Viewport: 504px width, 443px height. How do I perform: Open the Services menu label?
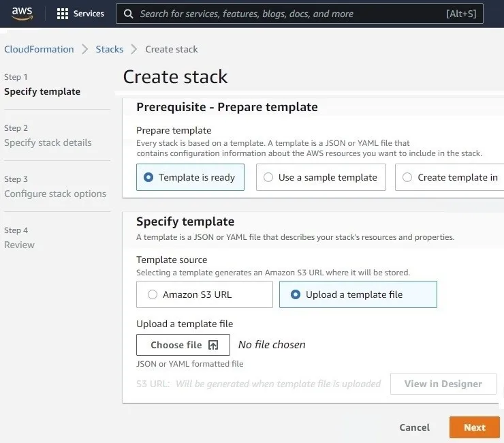(89, 14)
